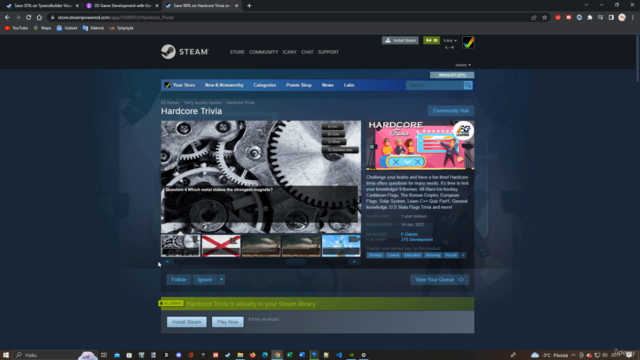The height and width of the screenshot is (360, 640).
Task: Open the Chrome side panel icon
Action: pyautogui.click(x=611, y=18)
